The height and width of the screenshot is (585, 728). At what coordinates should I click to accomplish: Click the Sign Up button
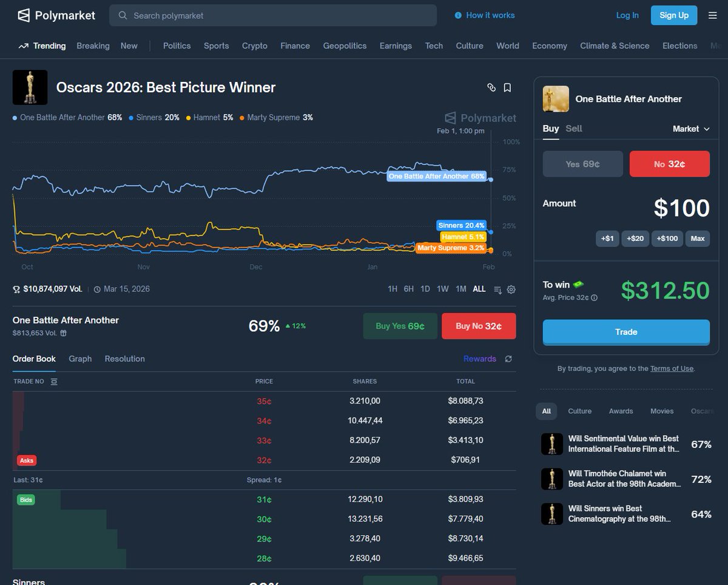tap(674, 15)
